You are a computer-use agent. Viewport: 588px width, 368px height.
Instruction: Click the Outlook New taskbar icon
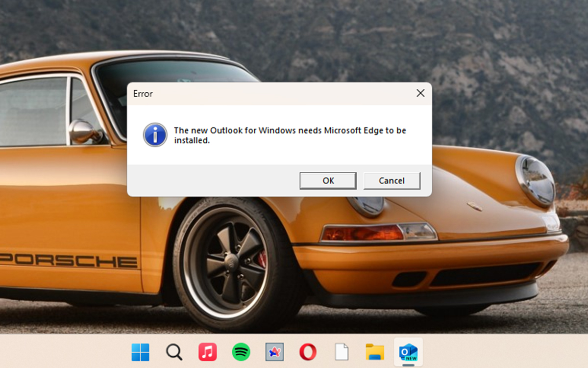point(408,352)
